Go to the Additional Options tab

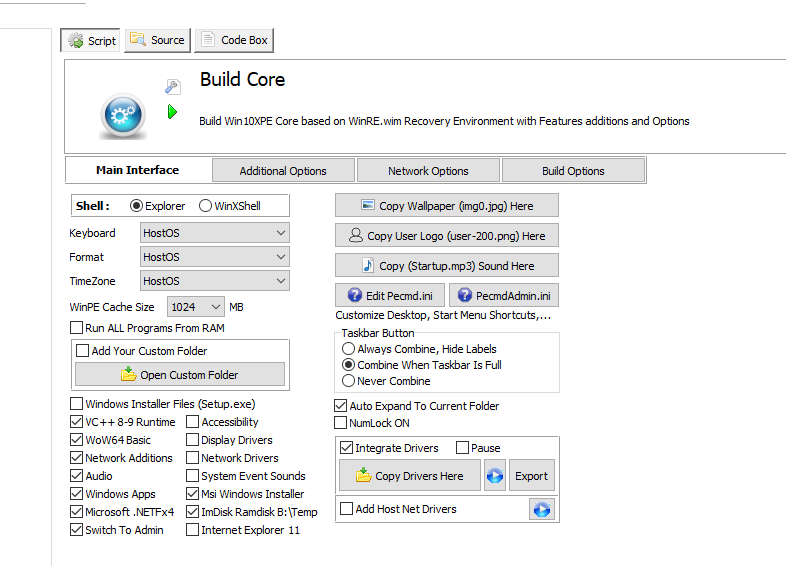[283, 171]
